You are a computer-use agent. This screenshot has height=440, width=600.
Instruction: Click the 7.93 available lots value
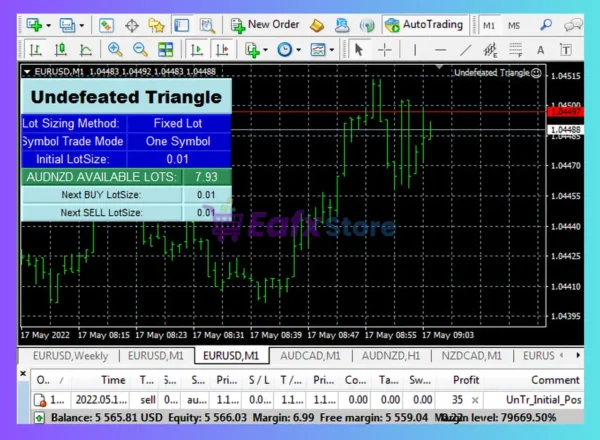pos(207,177)
